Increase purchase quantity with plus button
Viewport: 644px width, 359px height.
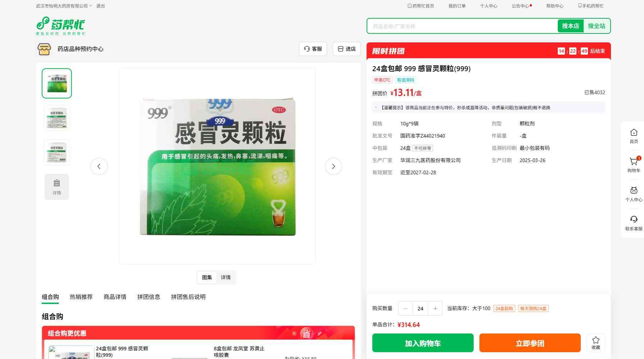coord(435,308)
